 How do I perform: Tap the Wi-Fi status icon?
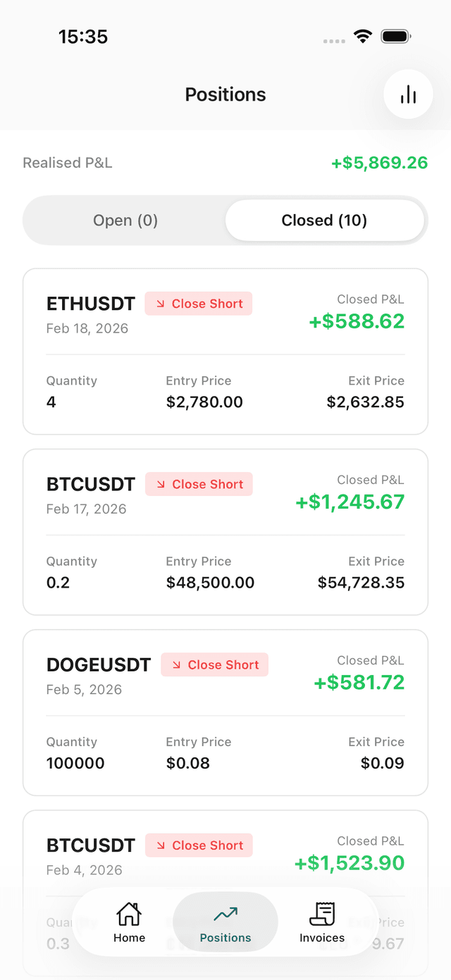pyautogui.click(x=362, y=36)
